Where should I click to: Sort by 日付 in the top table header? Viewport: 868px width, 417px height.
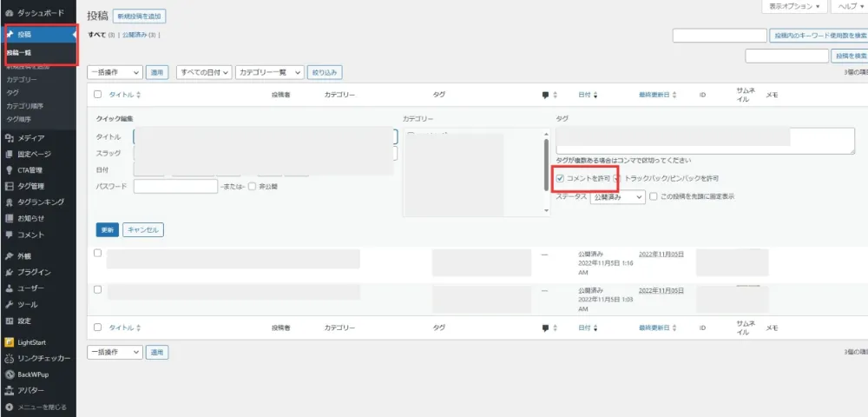(588, 96)
